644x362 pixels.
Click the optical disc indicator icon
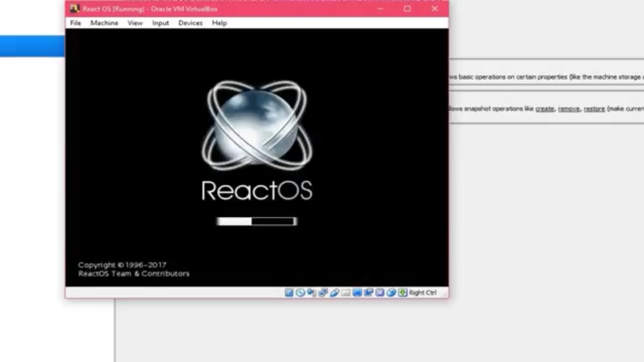pyautogui.click(x=300, y=293)
